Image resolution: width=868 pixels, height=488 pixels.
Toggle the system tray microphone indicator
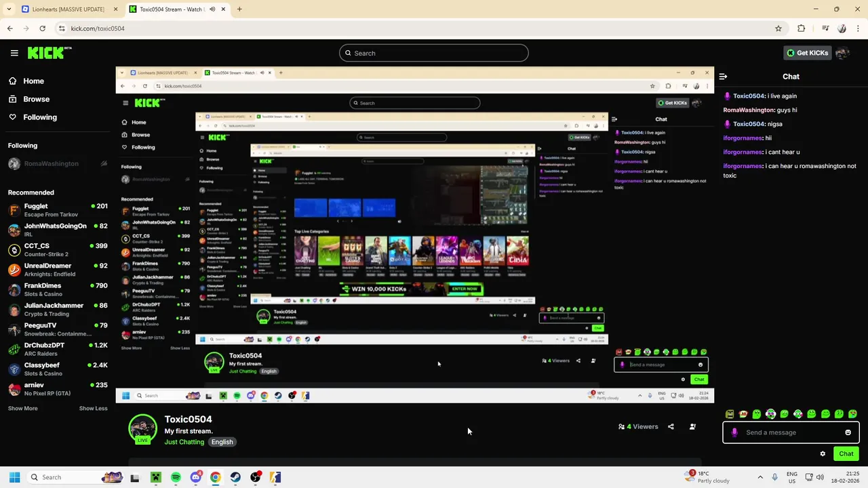pos(775,477)
